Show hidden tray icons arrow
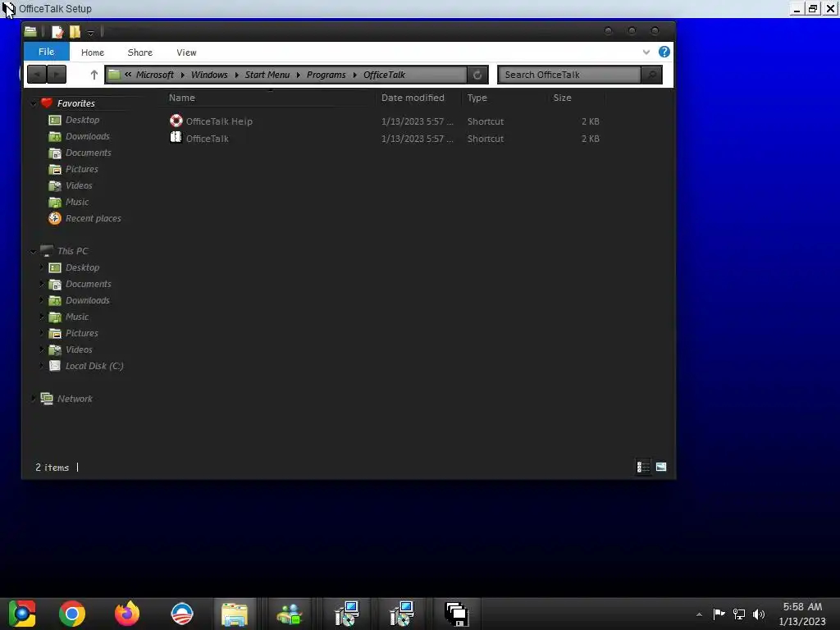 [x=699, y=614]
